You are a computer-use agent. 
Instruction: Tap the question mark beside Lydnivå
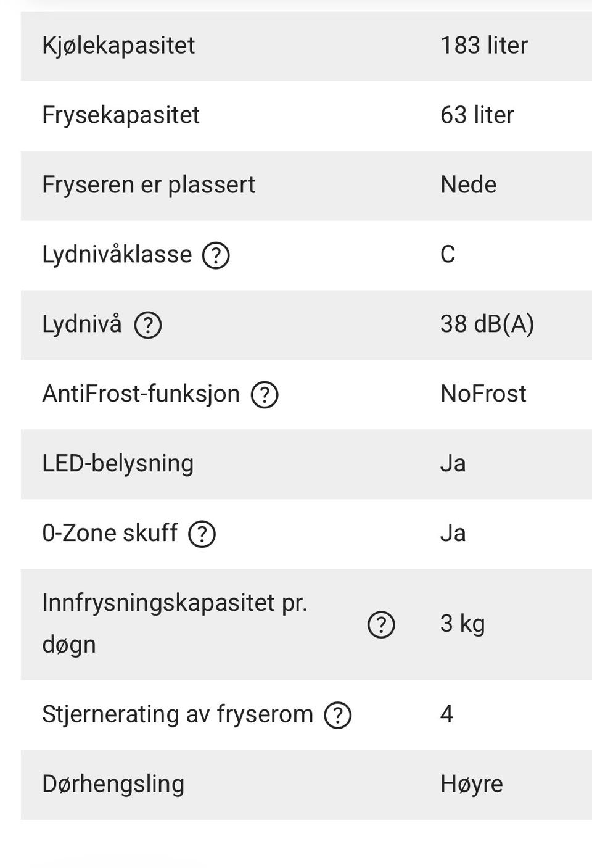(148, 325)
